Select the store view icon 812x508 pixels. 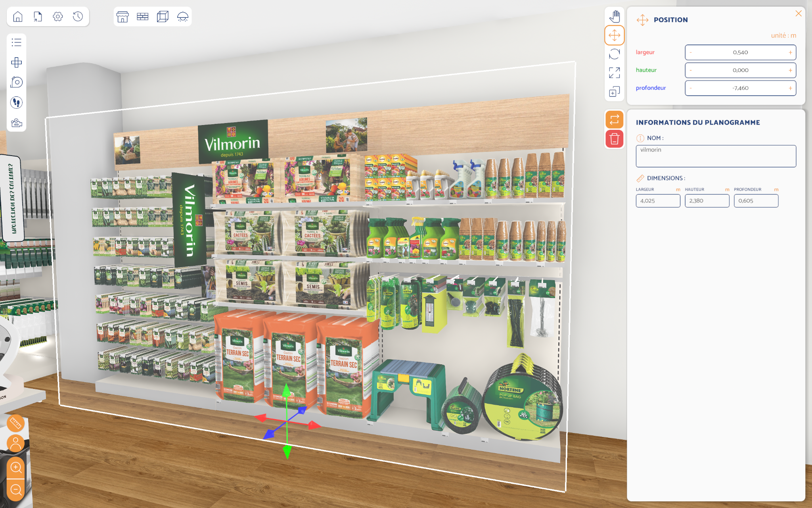[x=123, y=17]
